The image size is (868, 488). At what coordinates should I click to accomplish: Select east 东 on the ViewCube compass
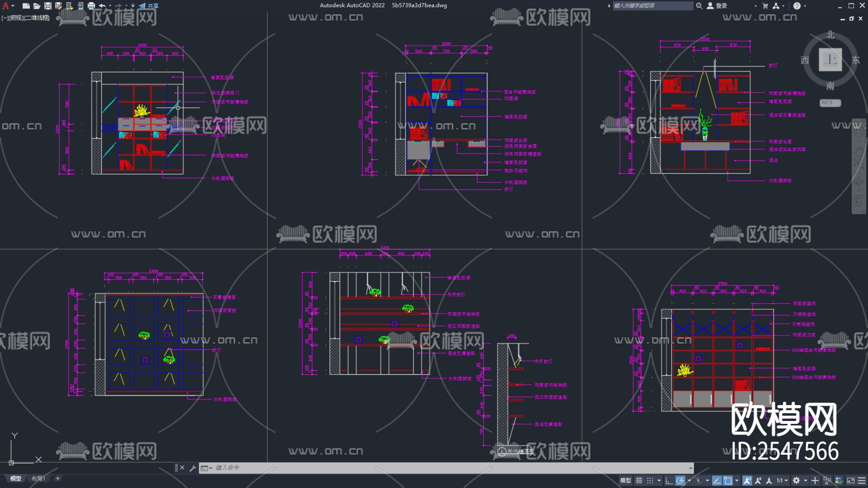856,60
